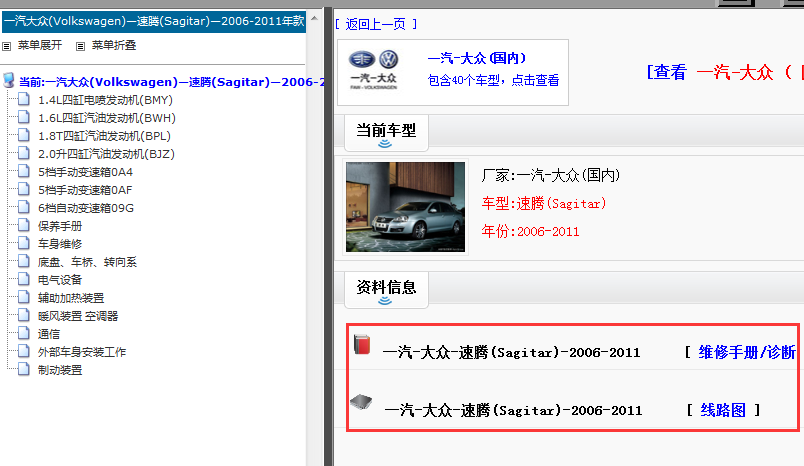Open tree item 2.0升四缸汽油发动机(BJZ)
The height and width of the screenshot is (466, 804).
click(x=106, y=154)
